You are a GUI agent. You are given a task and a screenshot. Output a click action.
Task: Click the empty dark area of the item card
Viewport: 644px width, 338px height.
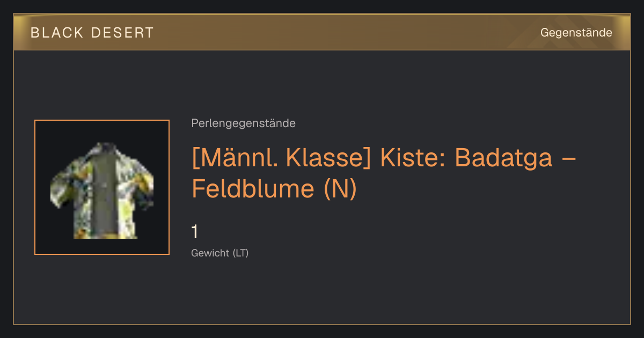point(429,290)
